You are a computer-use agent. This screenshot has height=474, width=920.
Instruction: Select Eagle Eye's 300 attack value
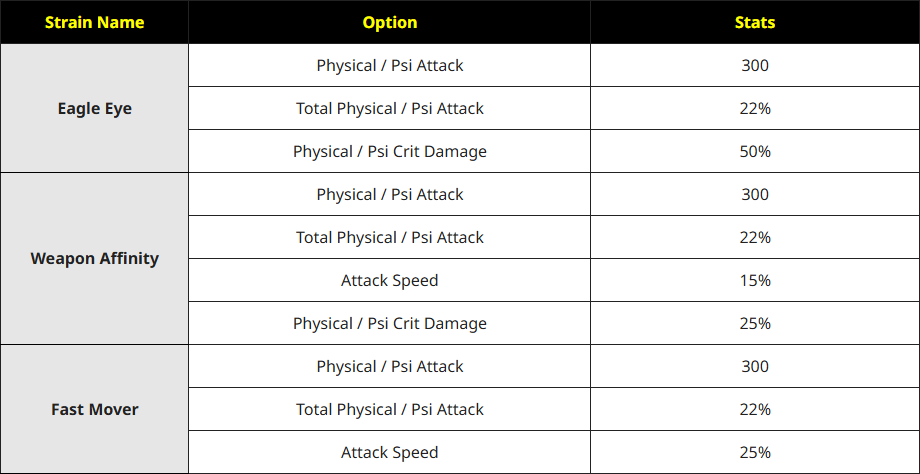point(755,65)
